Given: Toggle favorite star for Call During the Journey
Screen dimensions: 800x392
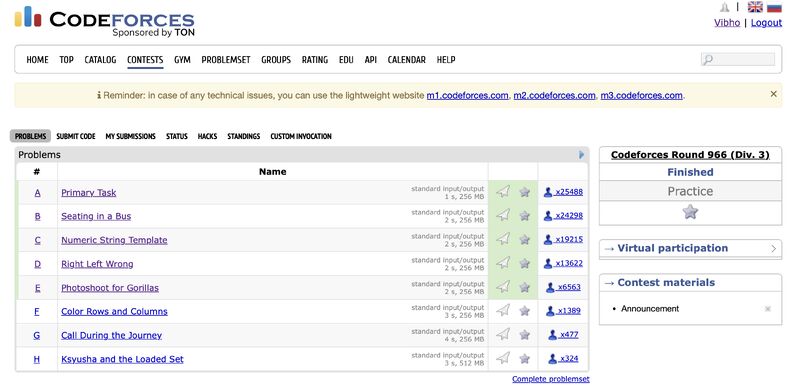Looking at the screenshot, I should point(524,335).
